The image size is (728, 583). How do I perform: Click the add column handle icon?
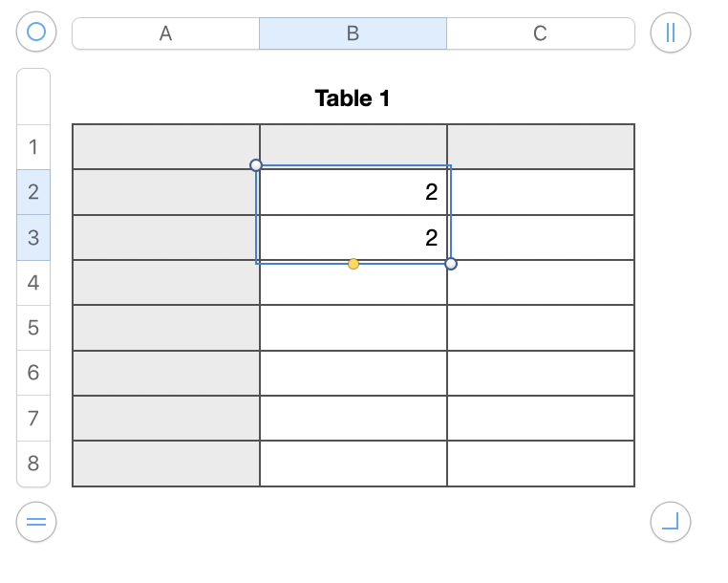[x=670, y=32]
